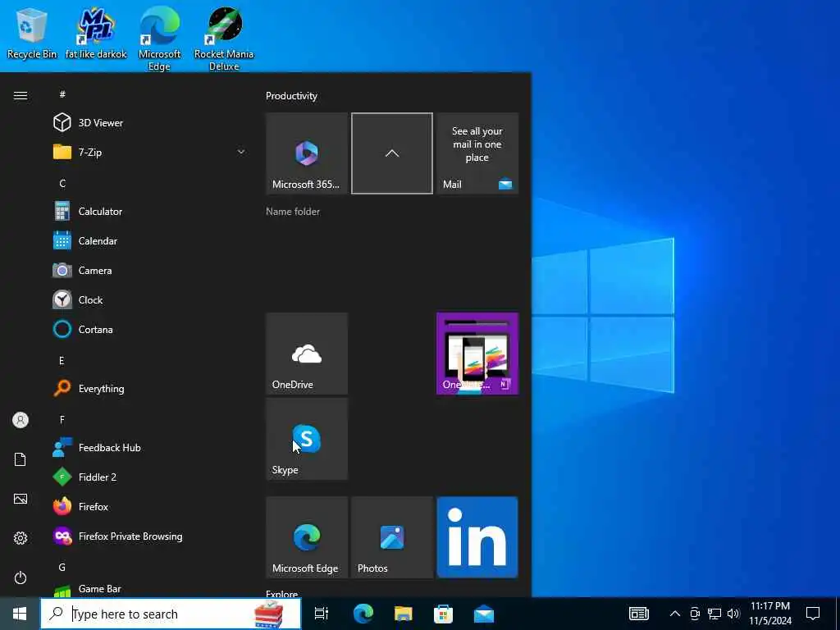
Task: Expand the 7-Zip folder chevron
Action: point(241,152)
